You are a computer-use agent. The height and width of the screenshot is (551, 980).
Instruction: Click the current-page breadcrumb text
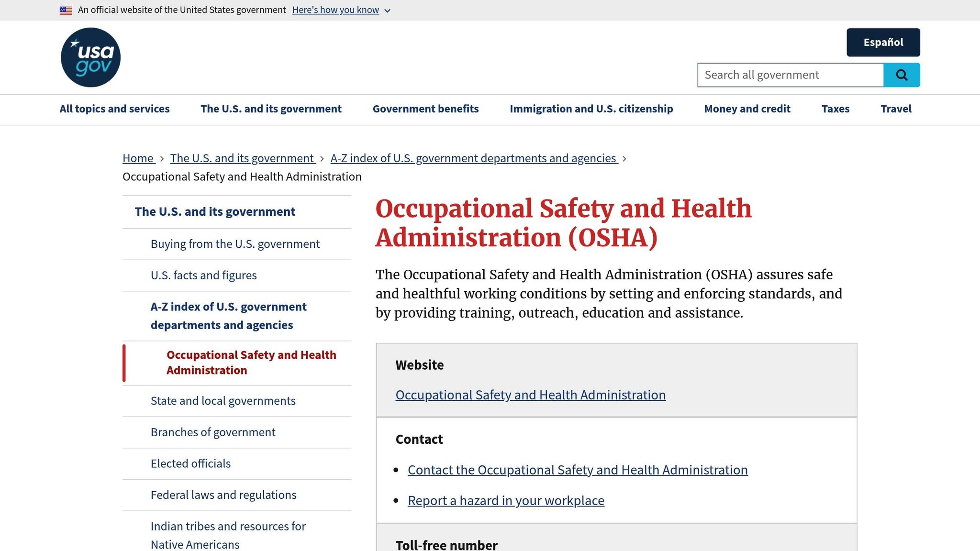[242, 177]
